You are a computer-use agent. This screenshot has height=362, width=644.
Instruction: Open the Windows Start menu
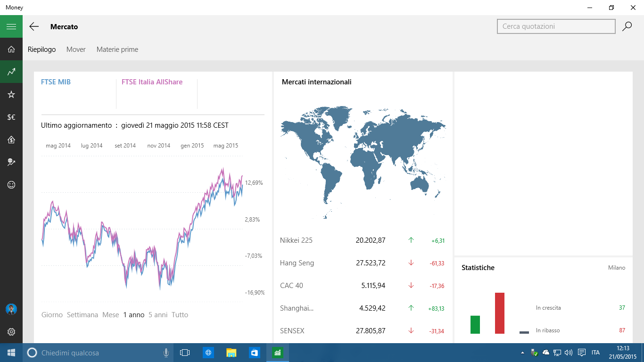(x=11, y=353)
